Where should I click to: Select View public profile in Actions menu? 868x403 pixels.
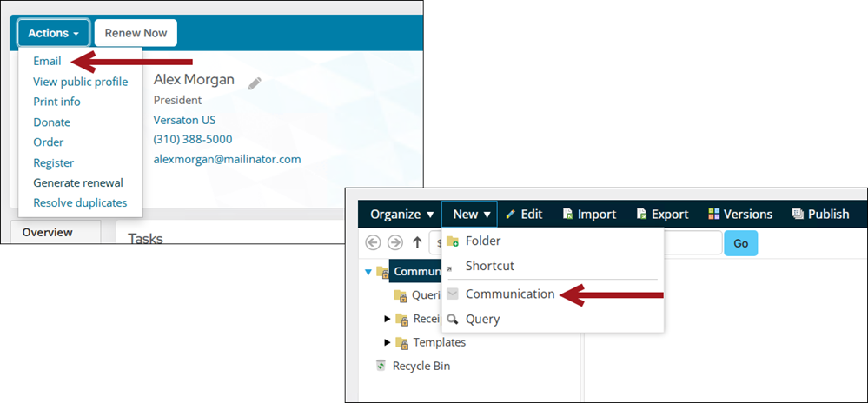pyautogui.click(x=80, y=82)
